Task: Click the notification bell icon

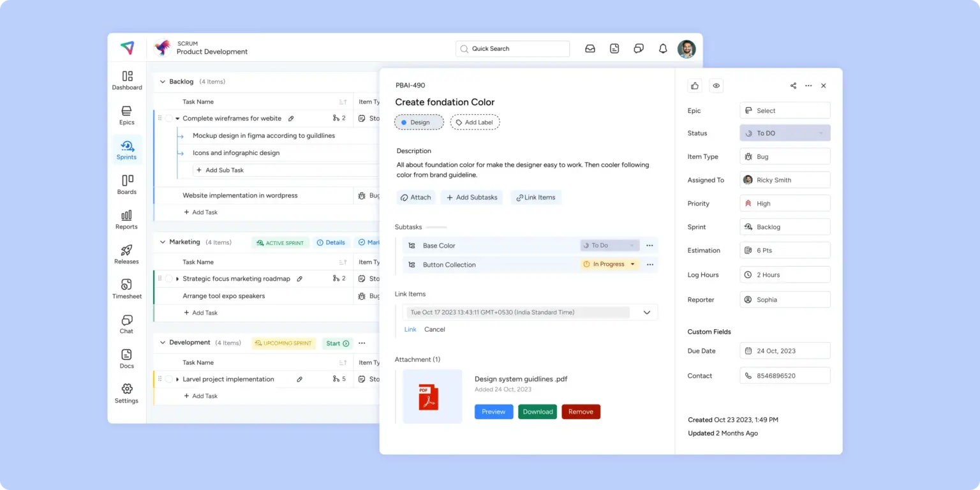Action: 663,48
